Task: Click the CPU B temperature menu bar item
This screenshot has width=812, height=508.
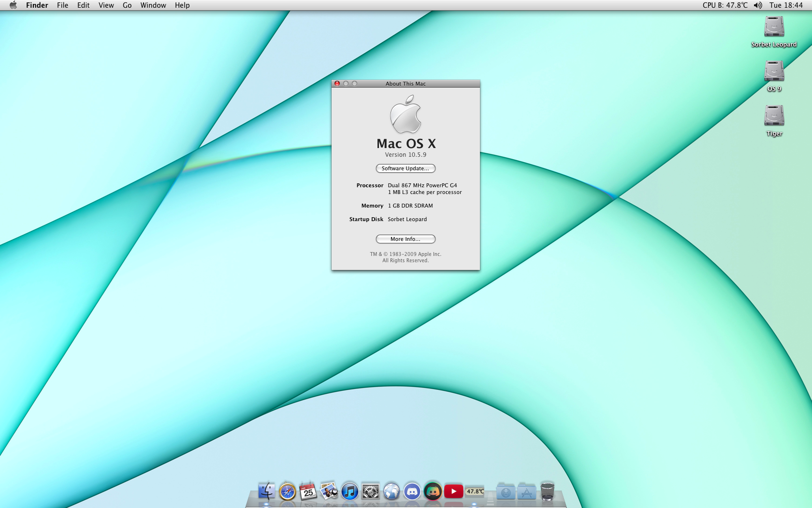Action: coord(725,5)
